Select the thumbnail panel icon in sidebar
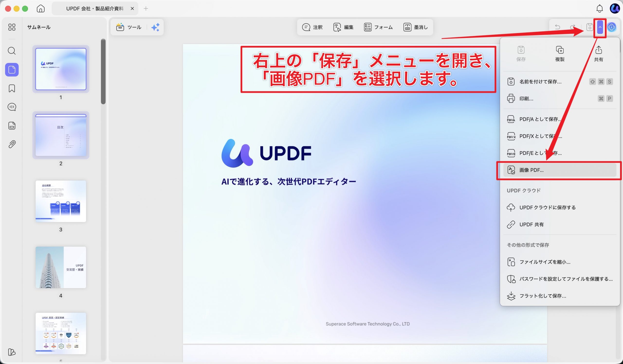This screenshot has height=364, width=623. [x=12, y=70]
